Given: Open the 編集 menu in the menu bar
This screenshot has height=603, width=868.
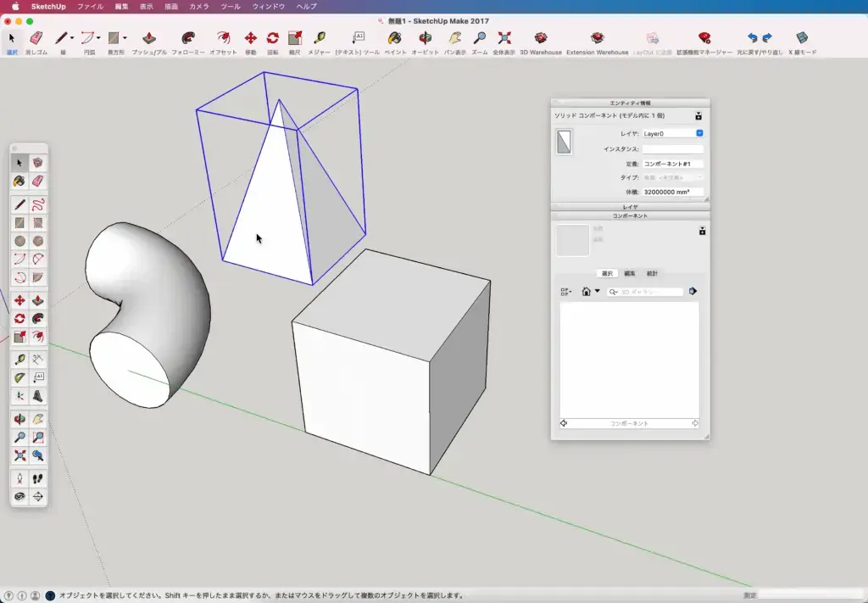Looking at the screenshot, I should pyautogui.click(x=122, y=7).
